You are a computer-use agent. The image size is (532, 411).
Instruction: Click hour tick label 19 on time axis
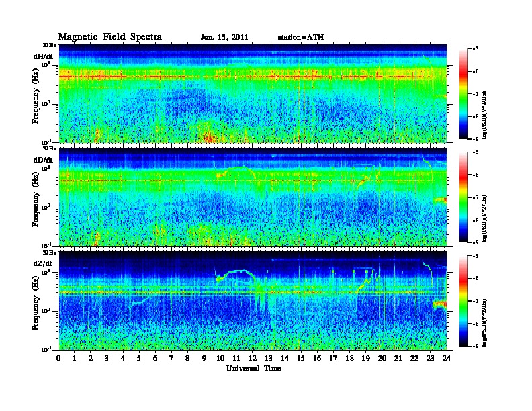tap(365, 358)
